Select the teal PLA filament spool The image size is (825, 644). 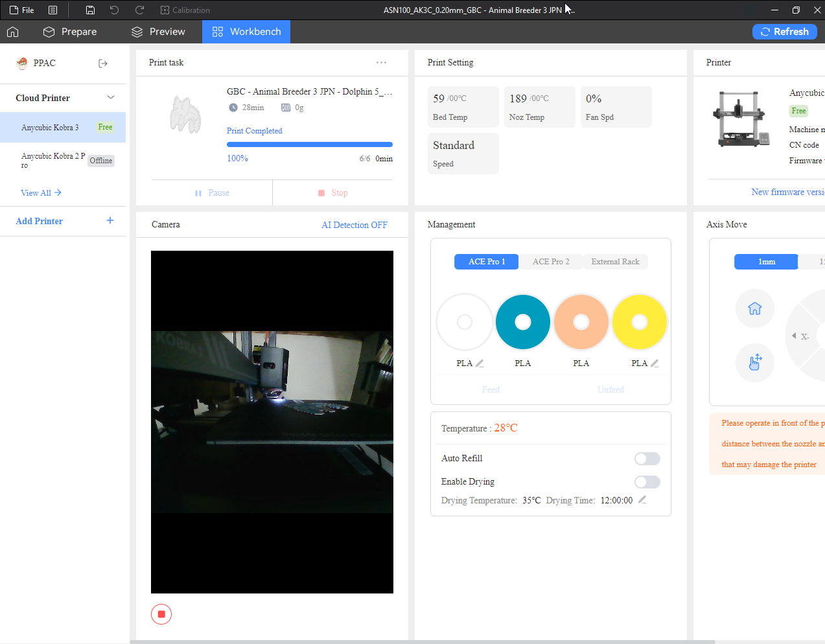click(523, 322)
